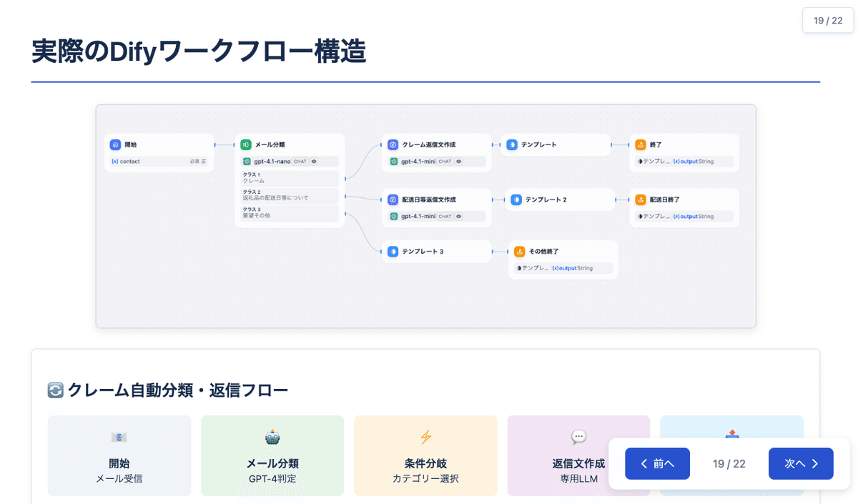
Task: Select the 開始 node house icon
Action: tap(114, 144)
